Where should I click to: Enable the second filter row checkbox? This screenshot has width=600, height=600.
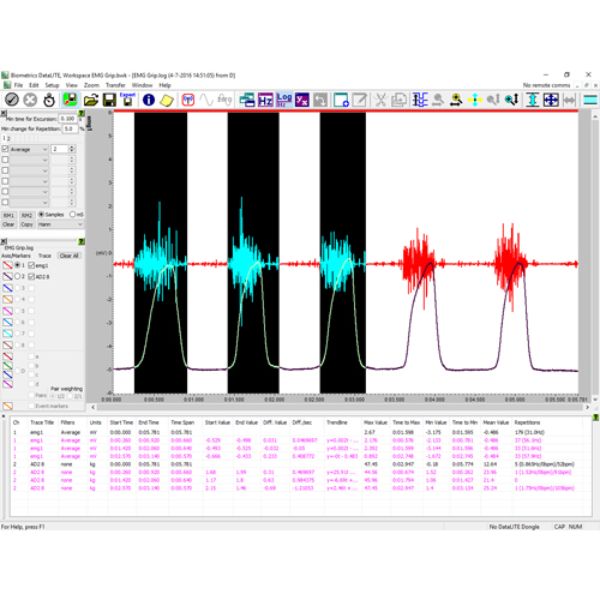tap(5, 160)
